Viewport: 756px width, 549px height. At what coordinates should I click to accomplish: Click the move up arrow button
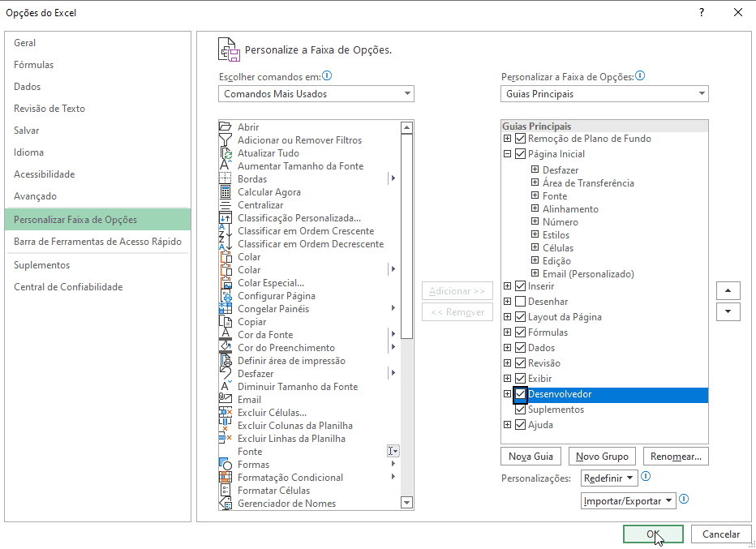pos(728,290)
